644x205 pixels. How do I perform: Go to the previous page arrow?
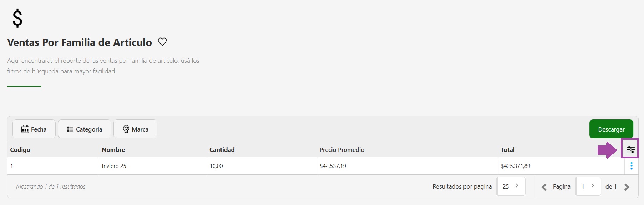pos(544,187)
